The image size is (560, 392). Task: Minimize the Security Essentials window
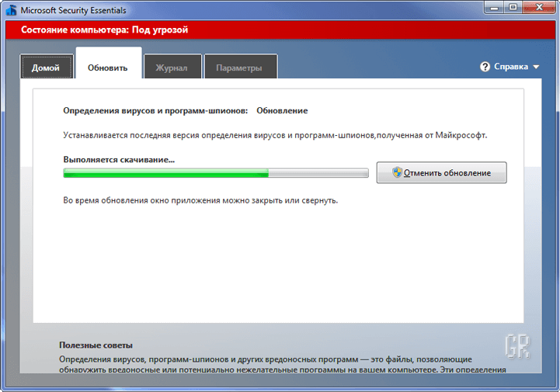pyautogui.click(x=494, y=8)
